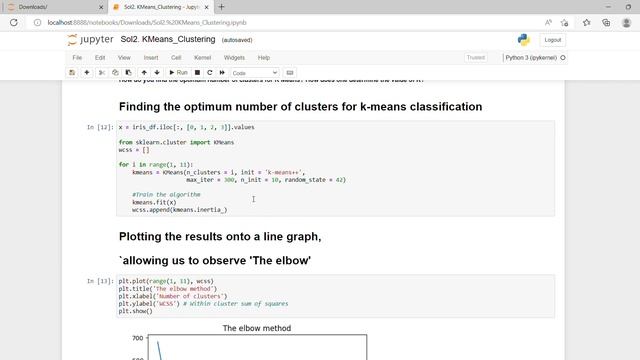Click the read aloud icon
640x360 pixels.
coord(548,22)
